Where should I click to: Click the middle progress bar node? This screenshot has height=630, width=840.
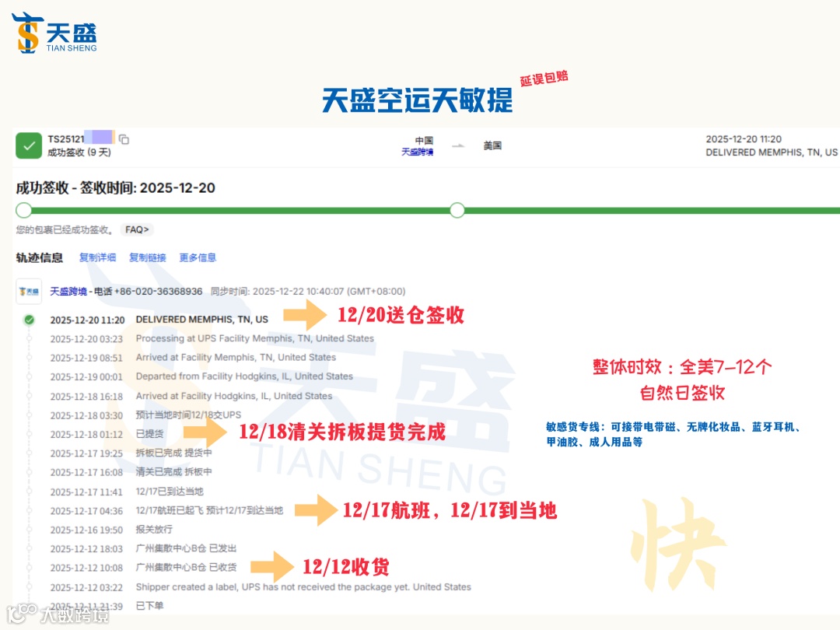pos(457,210)
